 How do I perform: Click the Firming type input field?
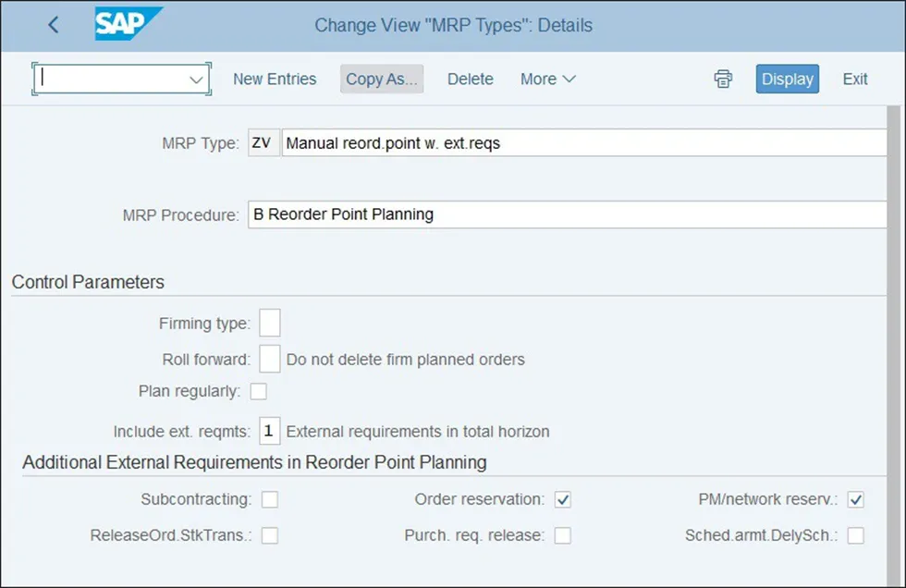[269, 324]
